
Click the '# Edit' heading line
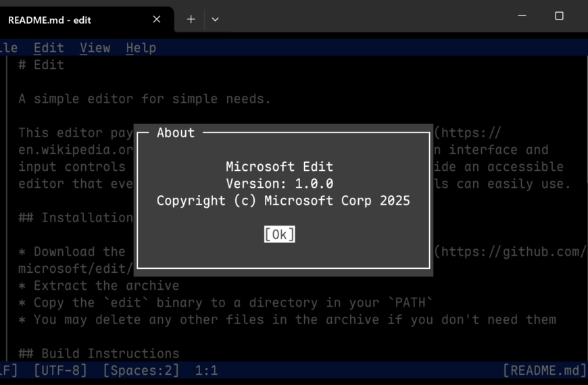41,65
